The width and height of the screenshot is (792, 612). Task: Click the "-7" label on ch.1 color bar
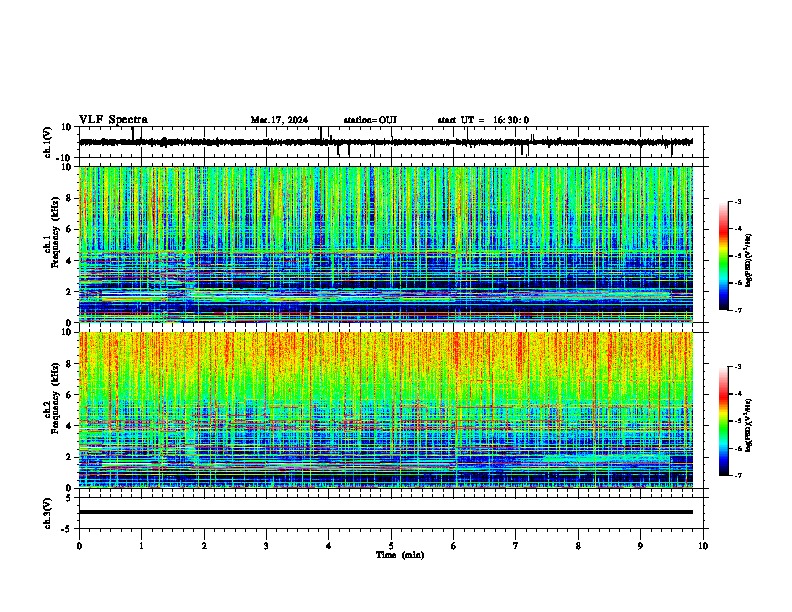[738, 310]
